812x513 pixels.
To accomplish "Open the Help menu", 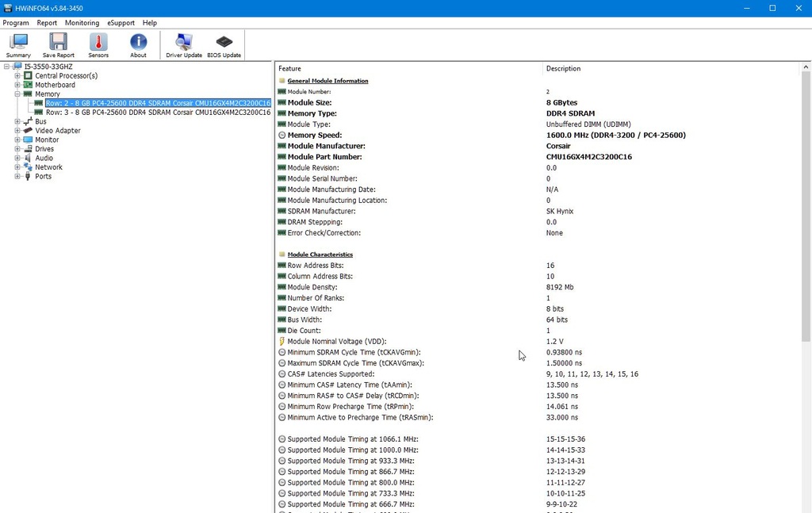I will pos(150,23).
